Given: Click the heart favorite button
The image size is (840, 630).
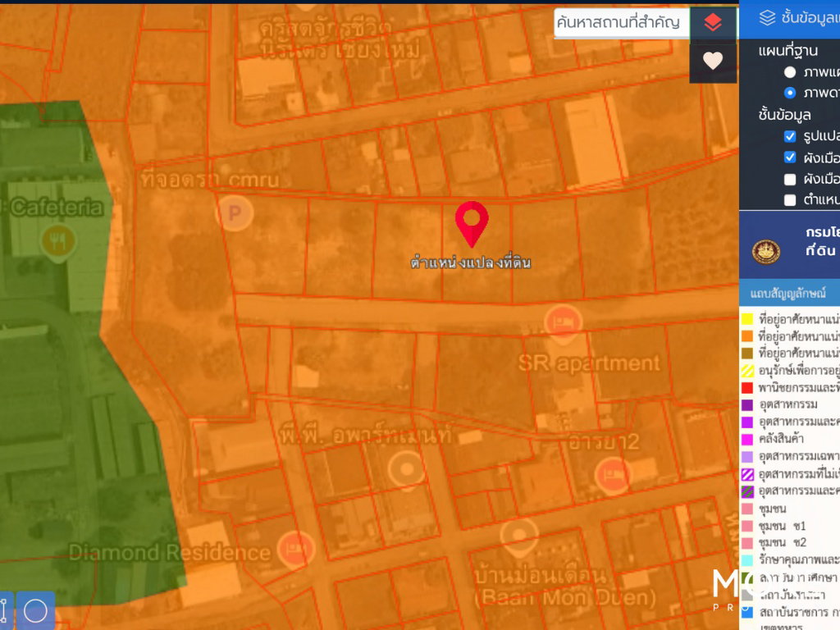Looking at the screenshot, I should click(x=713, y=61).
